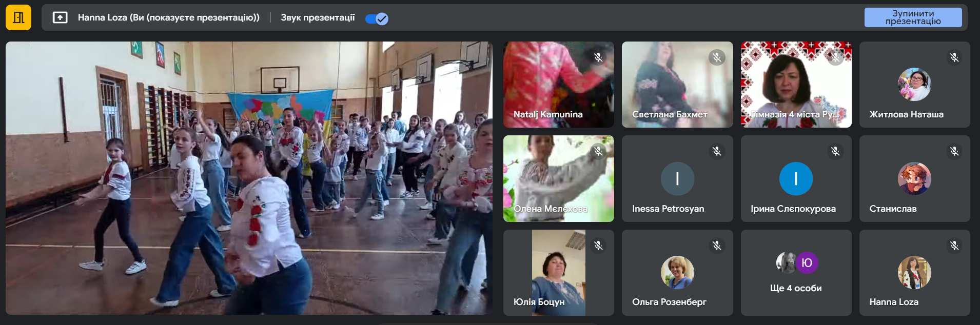This screenshot has height=325, width=980.
Task: Click muted mic icon on Ольга Розенберг tile
Action: point(717,246)
